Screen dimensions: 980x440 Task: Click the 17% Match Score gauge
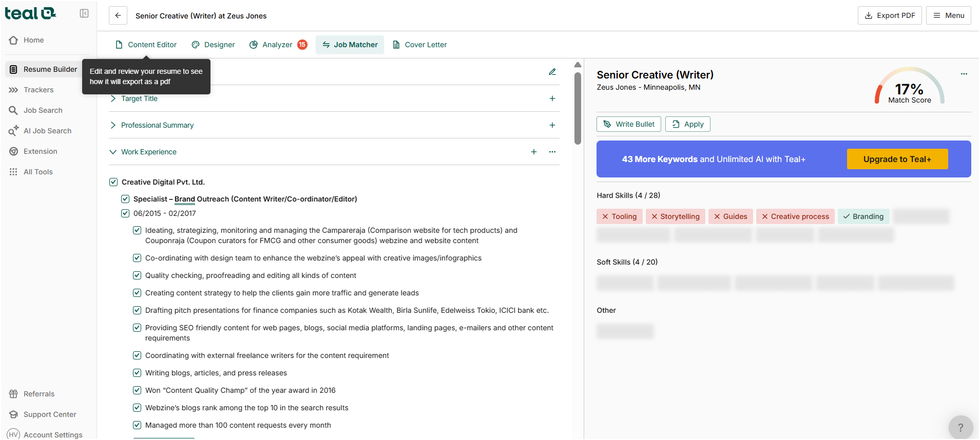(x=910, y=86)
